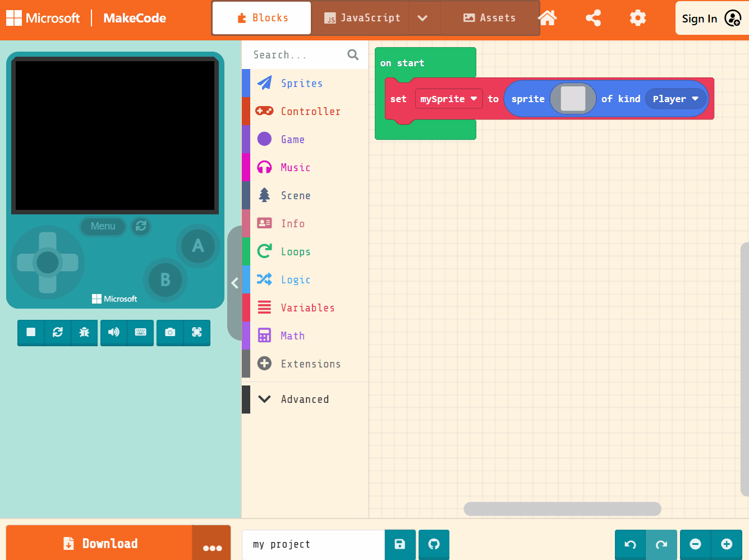Toggle the simulator keyboard controls
This screenshot has height=560, width=749.
[140, 332]
